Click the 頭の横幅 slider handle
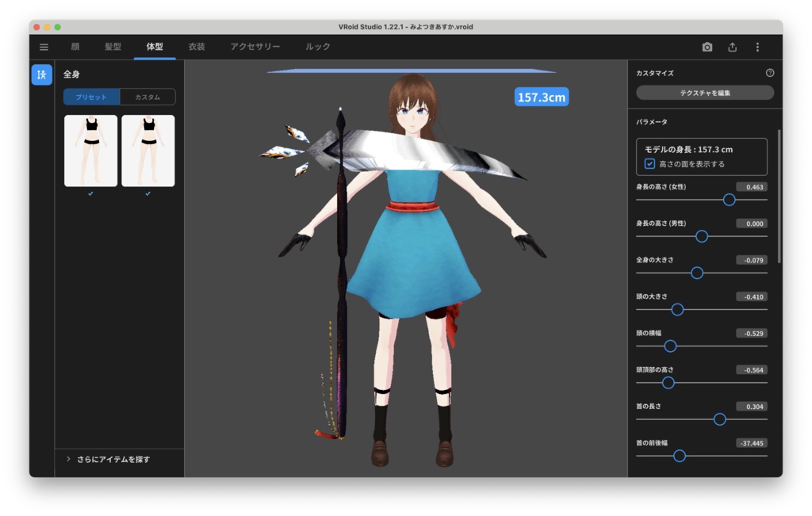Image resolution: width=812 pixels, height=516 pixels. 670,346
